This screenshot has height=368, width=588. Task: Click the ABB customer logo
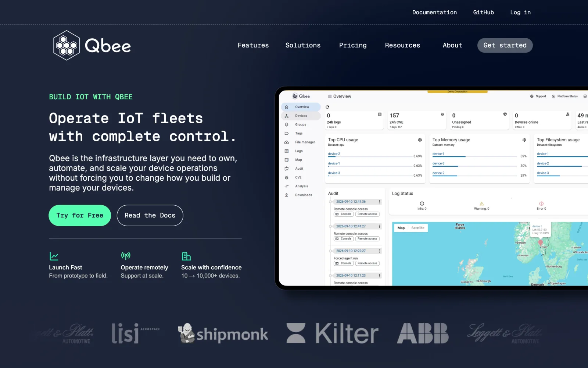[423, 333]
